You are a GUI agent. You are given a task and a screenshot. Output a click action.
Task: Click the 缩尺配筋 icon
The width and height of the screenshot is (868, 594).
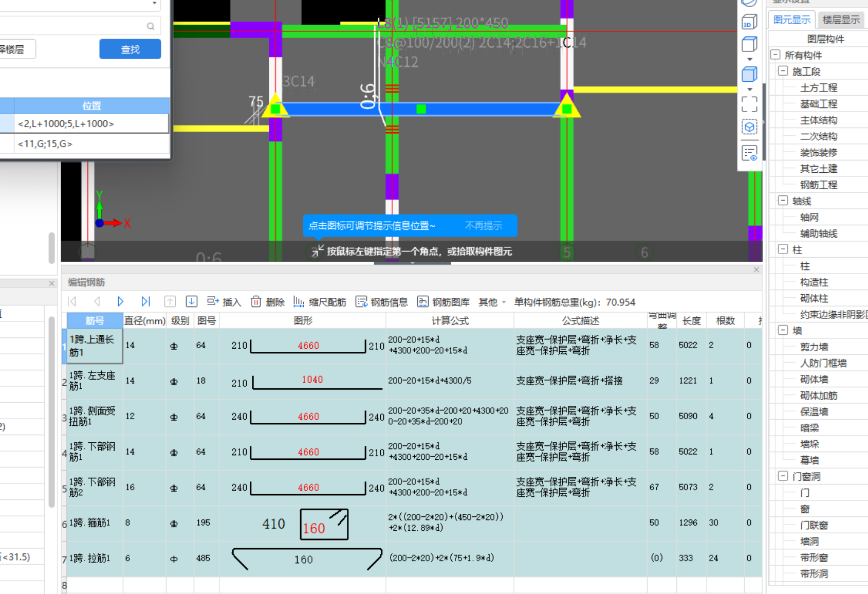tap(299, 301)
